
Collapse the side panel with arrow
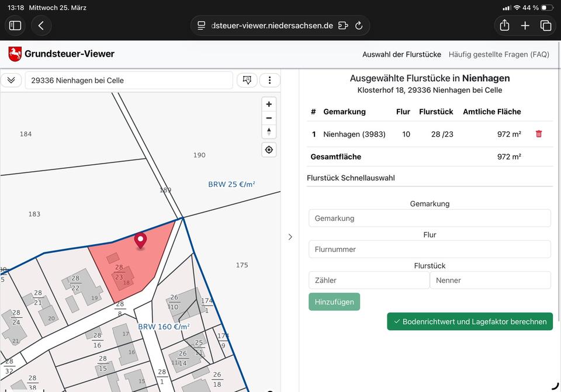click(290, 237)
